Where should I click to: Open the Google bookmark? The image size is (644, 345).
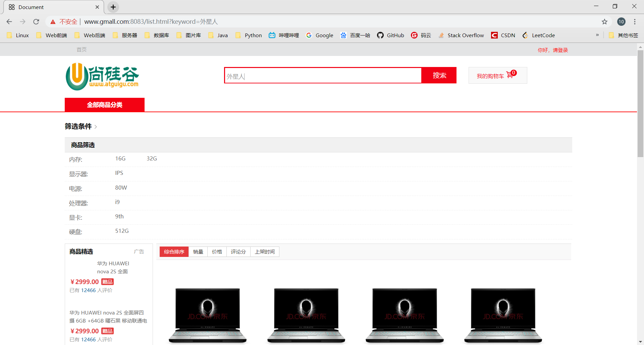pos(320,35)
